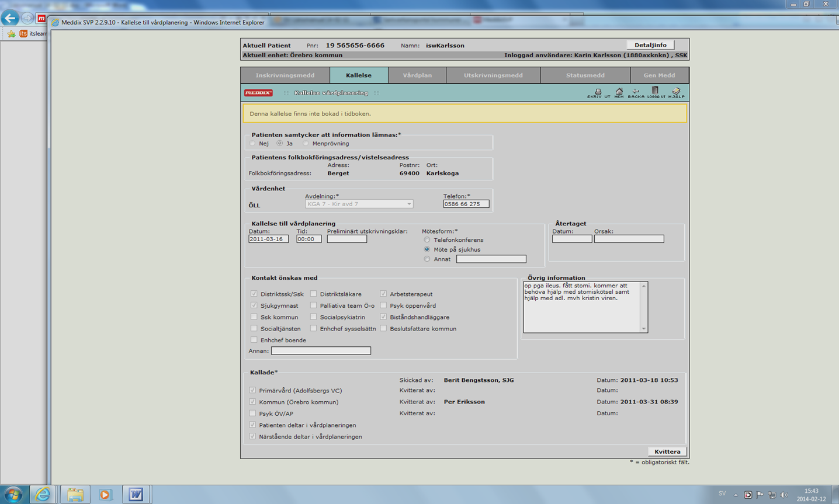Open Hjälp via the book icon
Viewport: 839px width, 504px height.
click(676, 93)
